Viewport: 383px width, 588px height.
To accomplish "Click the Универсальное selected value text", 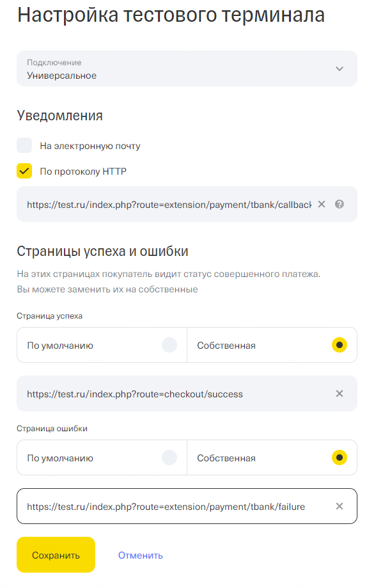I will coord(62,75).
